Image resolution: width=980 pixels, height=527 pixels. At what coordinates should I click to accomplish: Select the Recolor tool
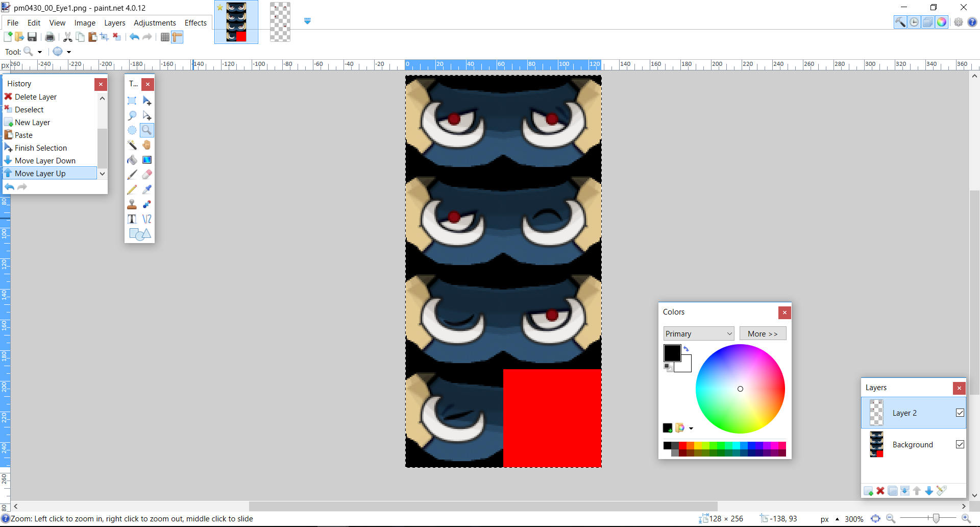[147, 204]
